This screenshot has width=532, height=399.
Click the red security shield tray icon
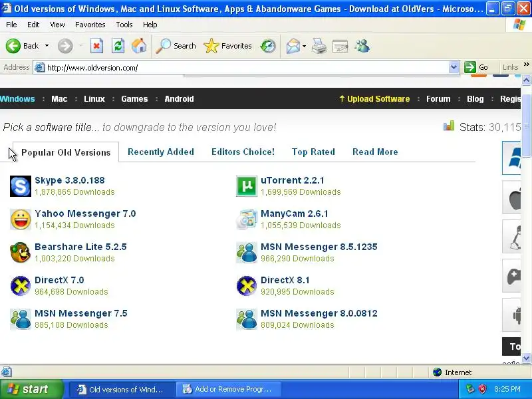(x=482, y=389)
